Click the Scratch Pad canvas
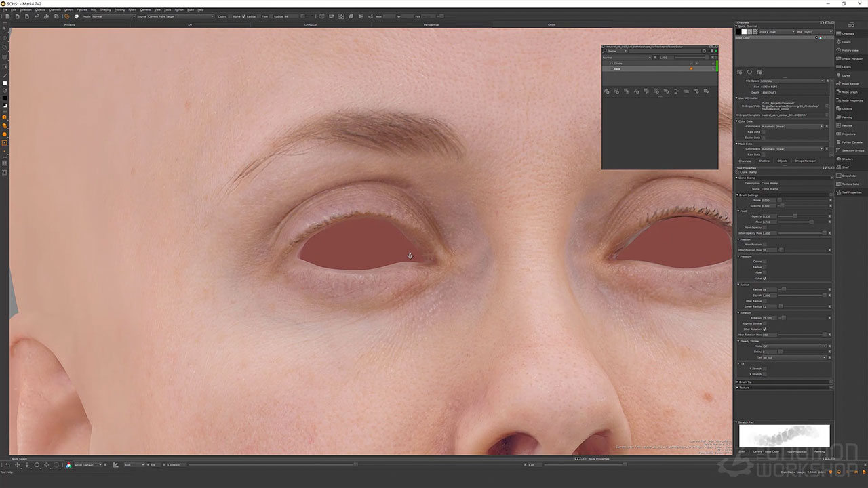Viewport: 868px width, 488px height. (784, 436)
